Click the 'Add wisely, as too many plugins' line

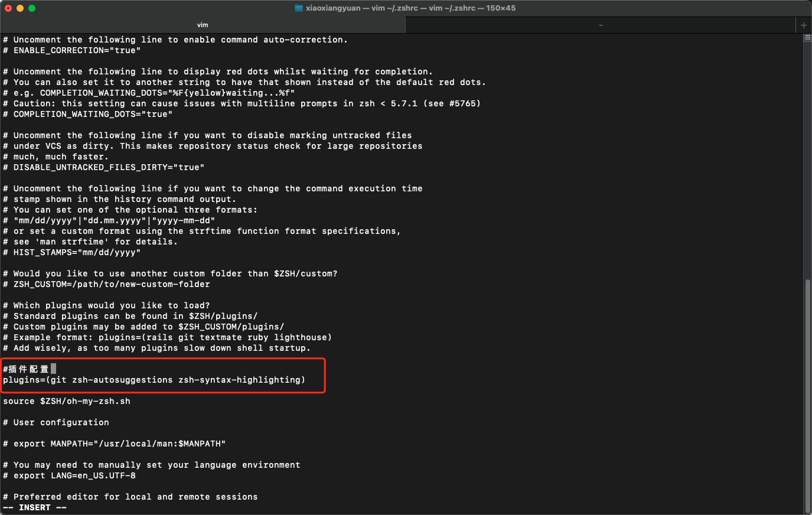coord(157,348)
